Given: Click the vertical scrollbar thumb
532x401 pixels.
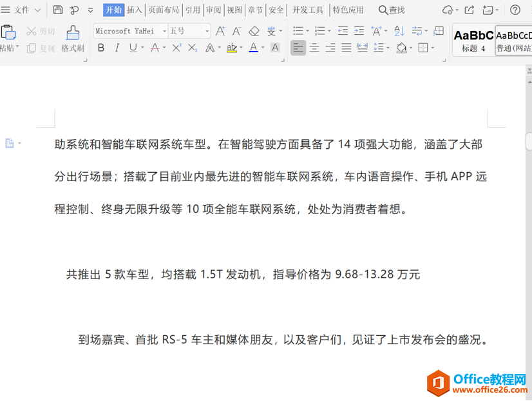Looking at the screenshot, I should (x=529, y=141).
